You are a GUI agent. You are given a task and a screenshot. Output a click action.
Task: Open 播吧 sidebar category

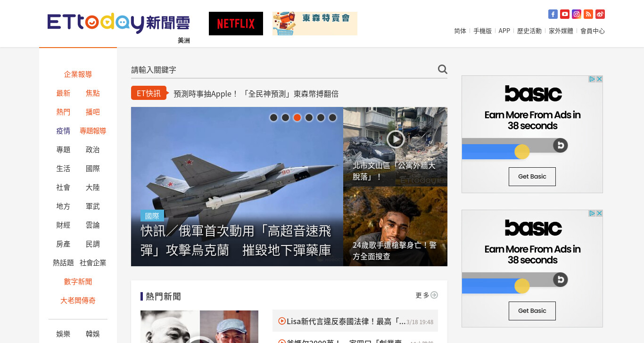tap(93, 112)
